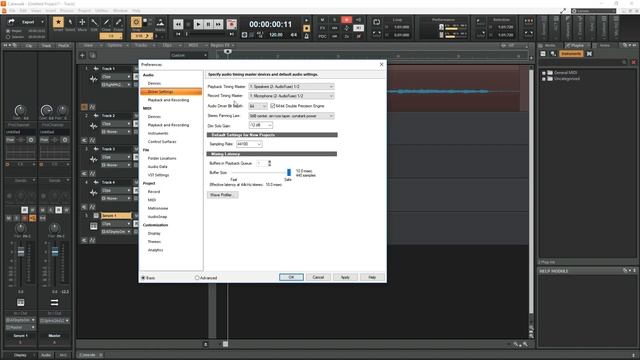
Task: Select the Project radio option in Export module
Action: 8,31
